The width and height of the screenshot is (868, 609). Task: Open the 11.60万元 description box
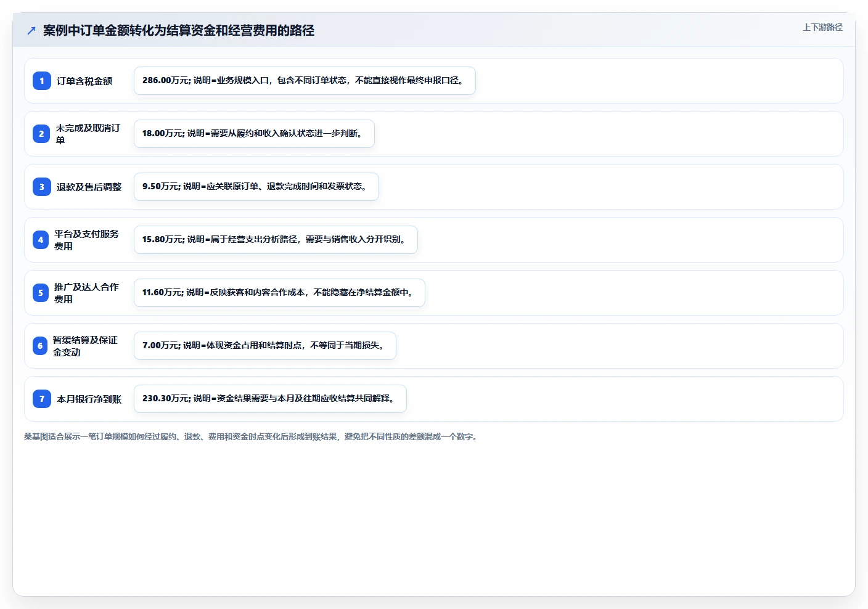click(x=279, y=293)
